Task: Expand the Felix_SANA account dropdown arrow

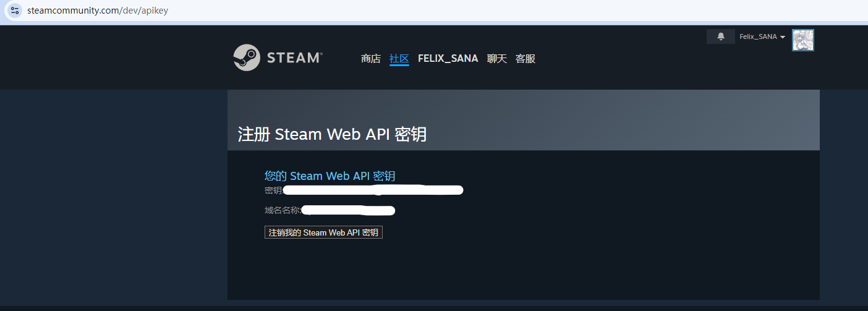Action: [783, 37]
